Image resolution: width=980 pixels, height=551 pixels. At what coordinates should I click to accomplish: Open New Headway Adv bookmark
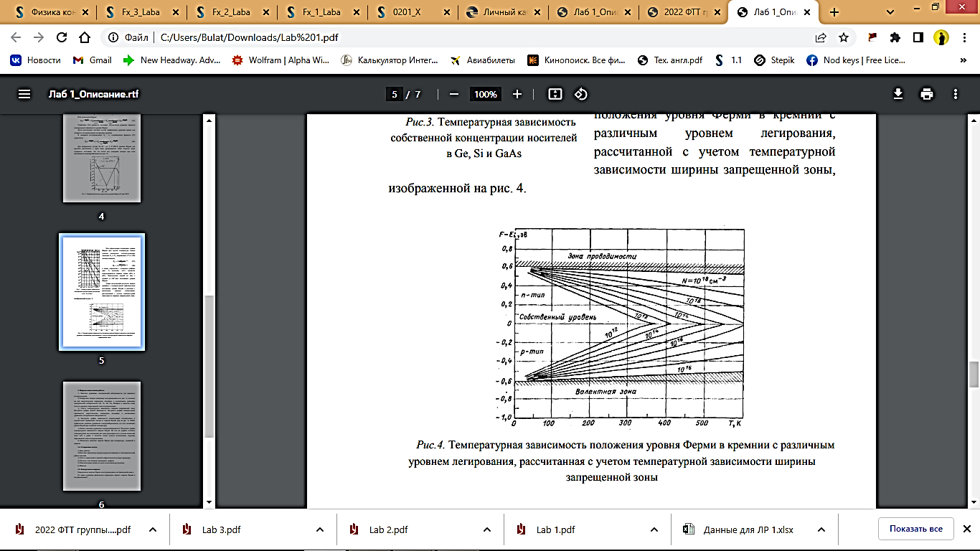click(172, 60)
